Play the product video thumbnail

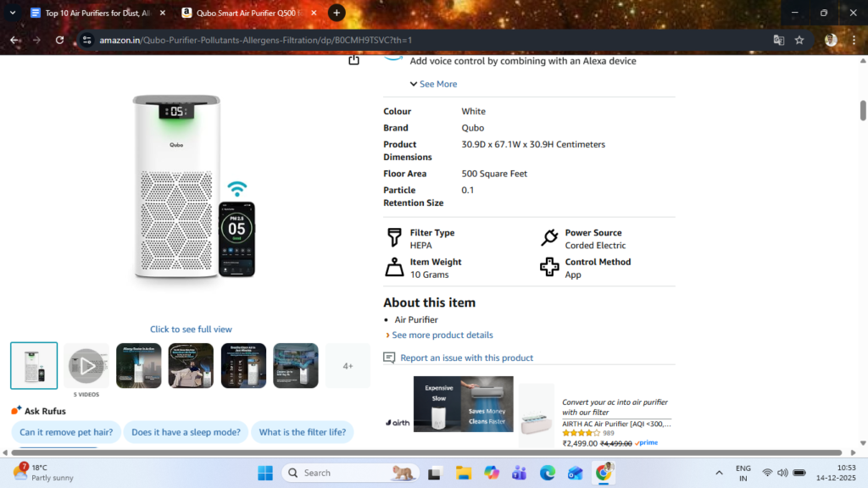click(x=86, y=366)
